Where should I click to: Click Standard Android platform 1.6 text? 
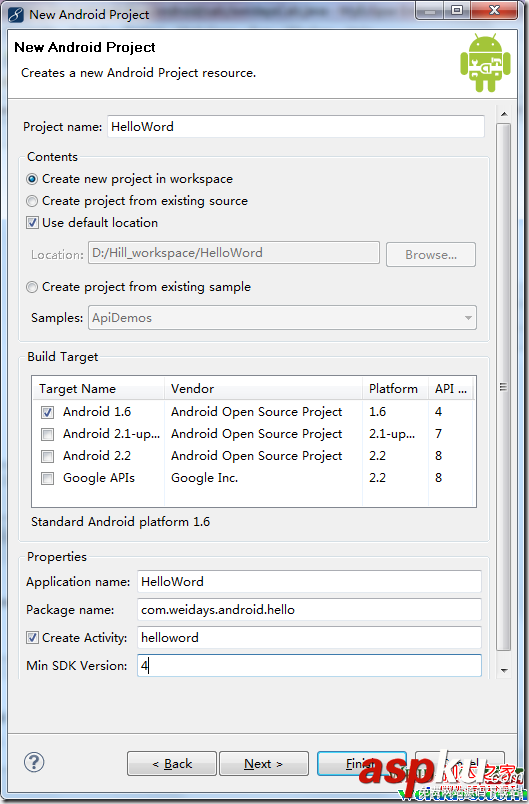[120, 522]
